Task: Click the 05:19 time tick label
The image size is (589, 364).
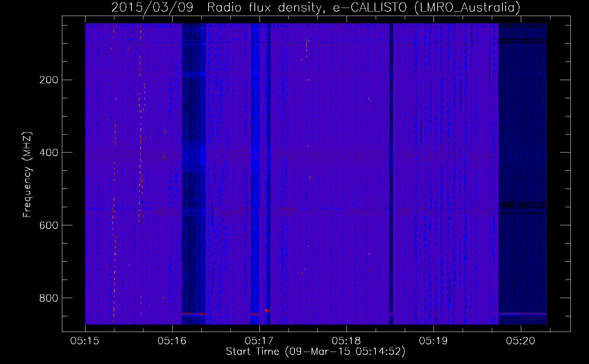Action: pyautogui.click(x=433, y=341)
